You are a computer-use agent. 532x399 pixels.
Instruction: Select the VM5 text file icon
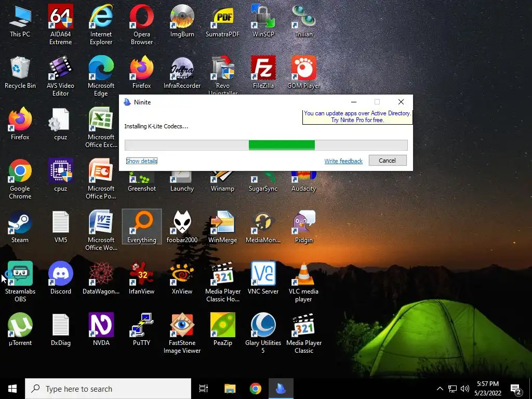(x=61, y=227)
